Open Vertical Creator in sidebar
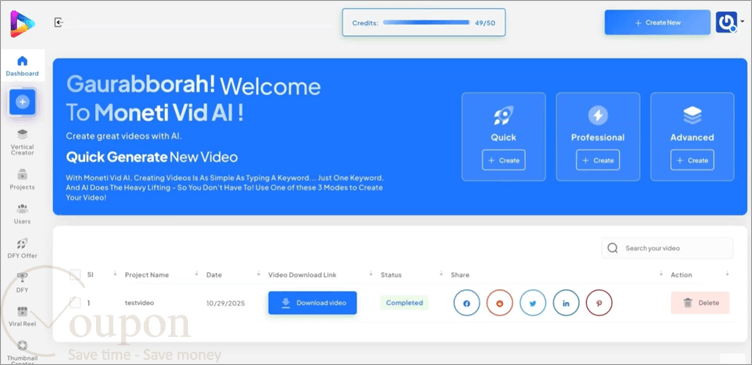752x365 pixels. (x=23, y=142)
